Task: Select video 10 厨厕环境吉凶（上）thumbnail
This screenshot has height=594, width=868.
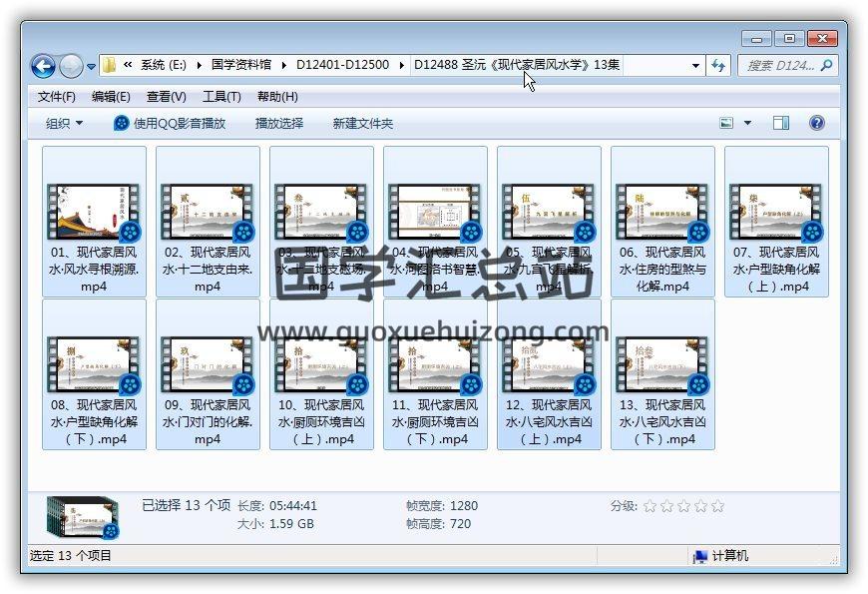Action: pos(321,365)
